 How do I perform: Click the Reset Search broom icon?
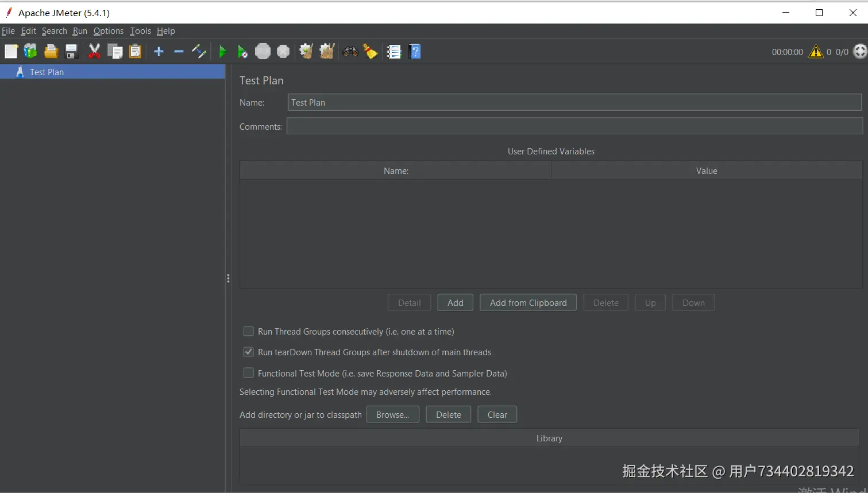(x=371, y=52)
